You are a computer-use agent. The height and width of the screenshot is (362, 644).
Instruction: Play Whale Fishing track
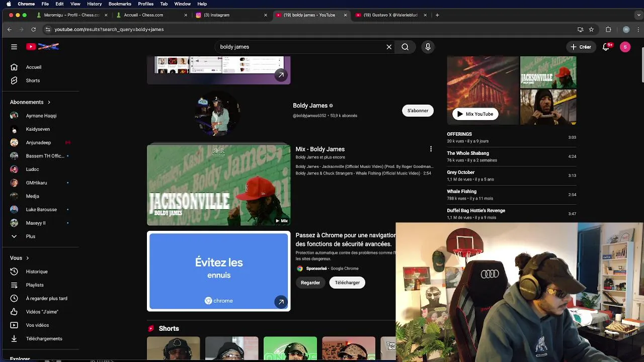tap(511, 195)
